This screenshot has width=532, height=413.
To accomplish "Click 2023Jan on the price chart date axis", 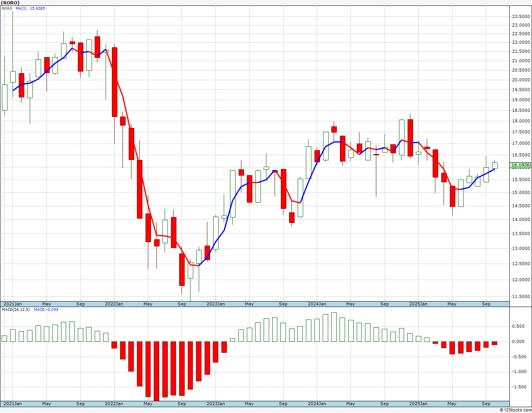I will pos(216,304).
